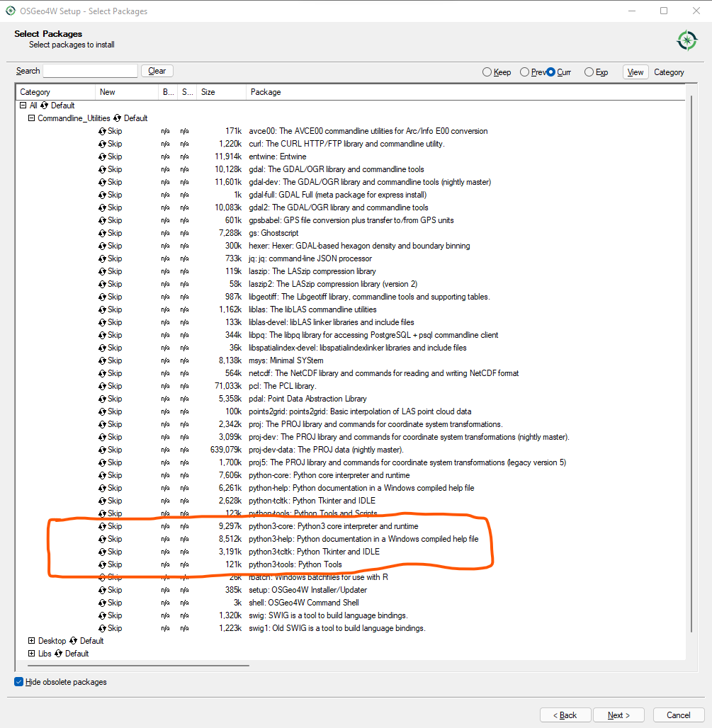Click the points2grid package description

tap(360, 412)
